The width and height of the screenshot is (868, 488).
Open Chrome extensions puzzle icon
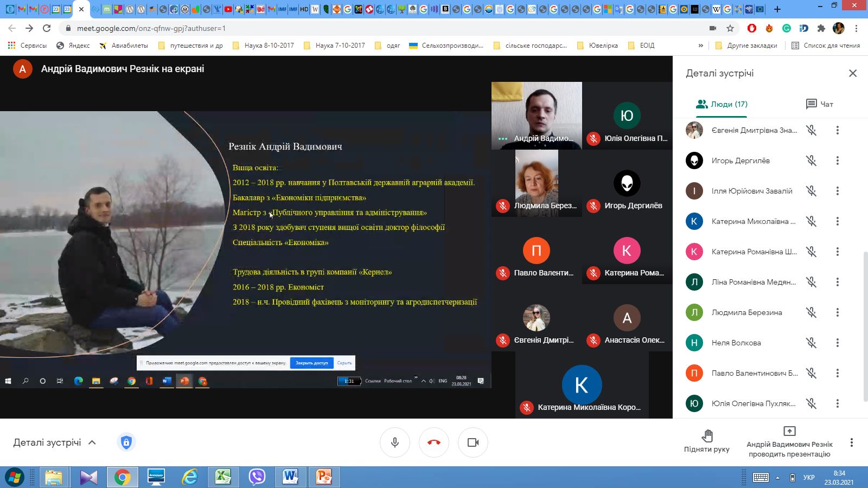821,28
